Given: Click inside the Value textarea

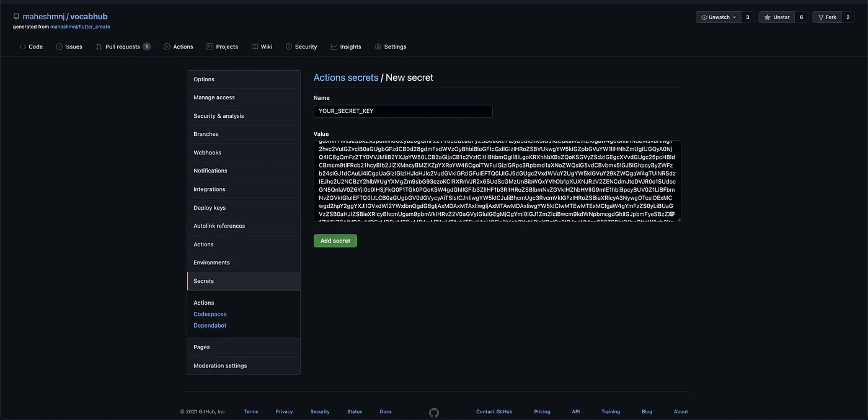Looking at the screenshot, I should point(497,181).
